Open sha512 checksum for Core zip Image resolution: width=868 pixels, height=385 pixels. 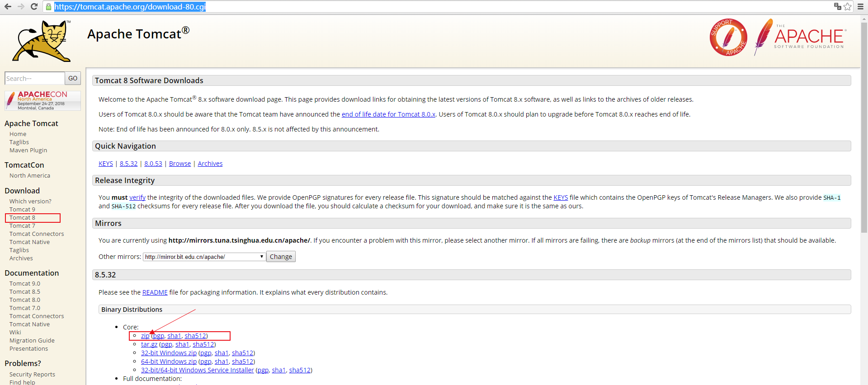(195, 336)
